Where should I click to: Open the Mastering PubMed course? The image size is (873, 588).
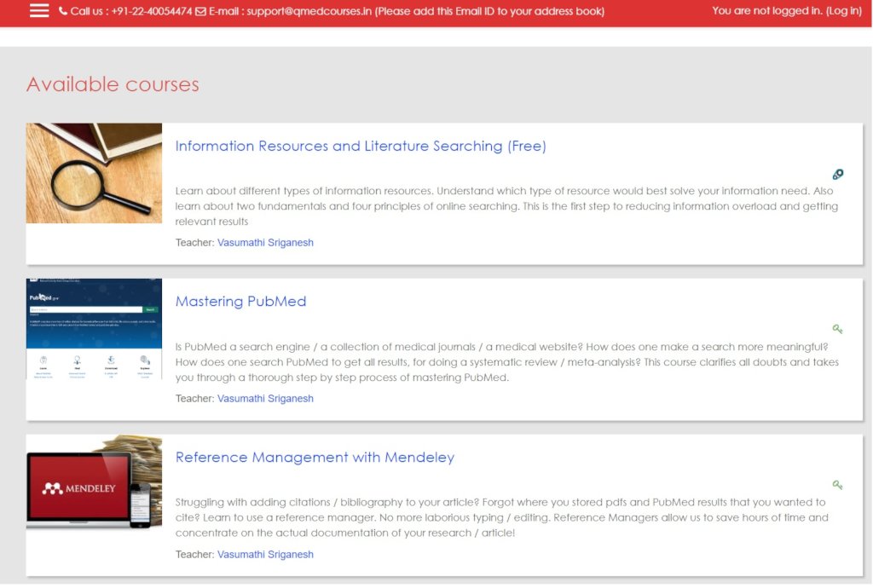240,301
